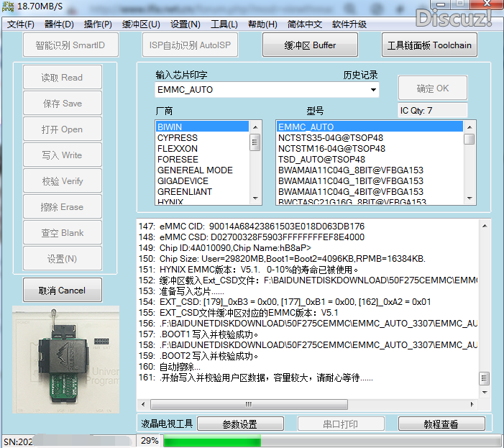Viewport: 504px width, 448px height.
Task: Click the 查空 Blank button
Action: pyautogui.click(x=63, y=233)
